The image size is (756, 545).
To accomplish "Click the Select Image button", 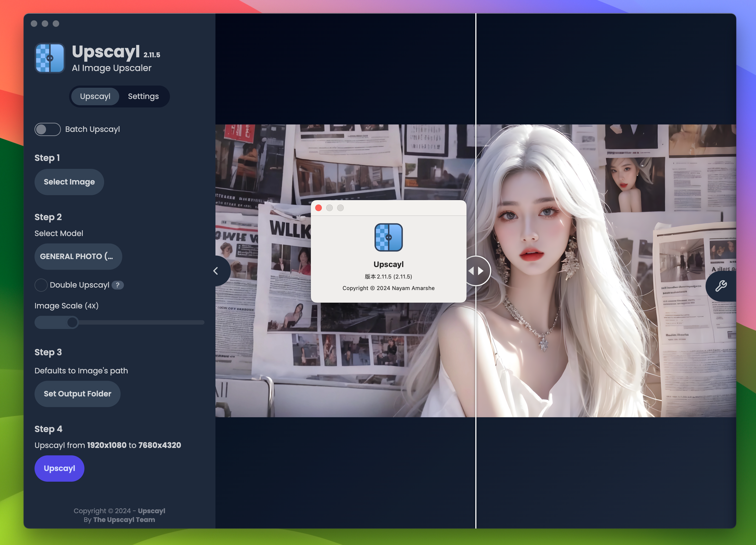I will tap(69, 181).
